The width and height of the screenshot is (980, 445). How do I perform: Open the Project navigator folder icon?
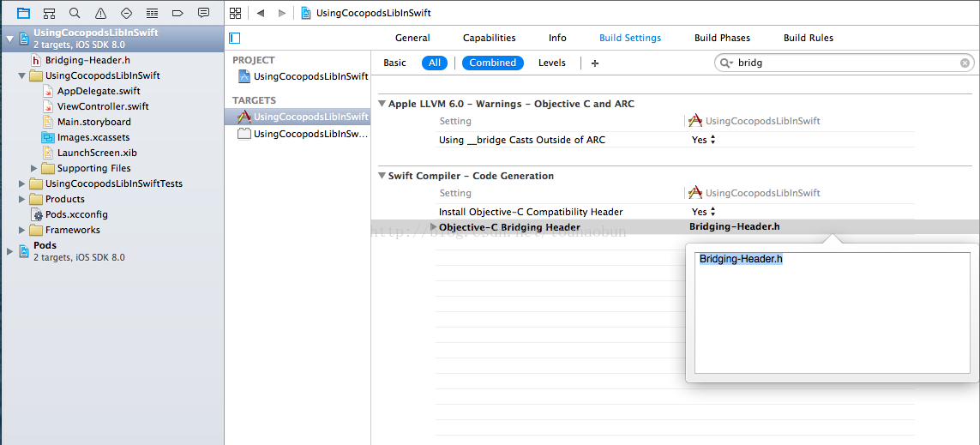pos(23,13)
